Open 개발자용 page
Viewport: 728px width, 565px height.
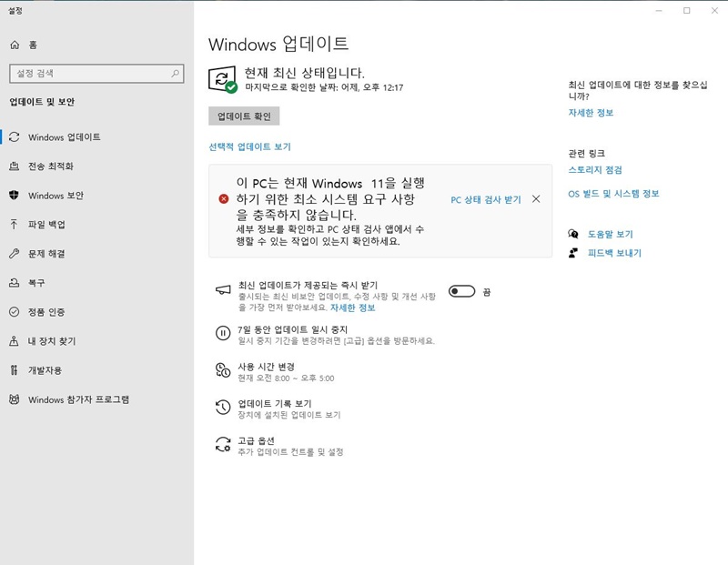click(96, 370)
